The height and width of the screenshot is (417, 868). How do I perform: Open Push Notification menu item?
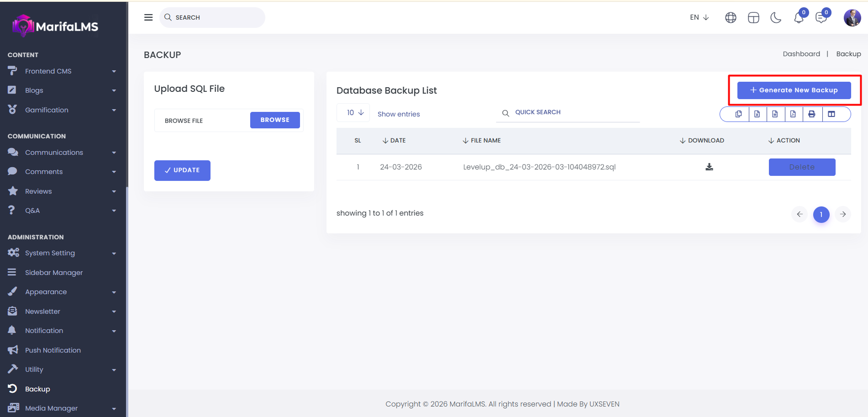[53, 350]
